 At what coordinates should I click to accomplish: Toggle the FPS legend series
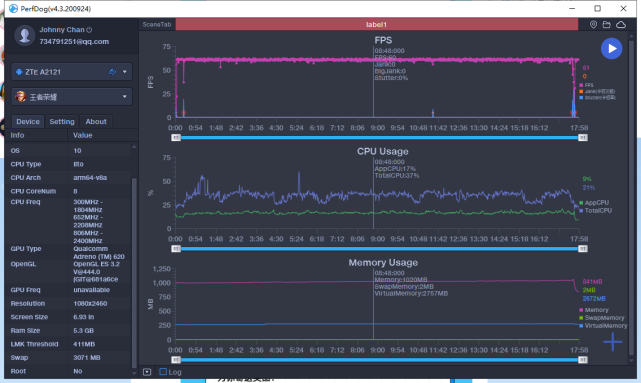pyautogui.click(x=586, y=85)
